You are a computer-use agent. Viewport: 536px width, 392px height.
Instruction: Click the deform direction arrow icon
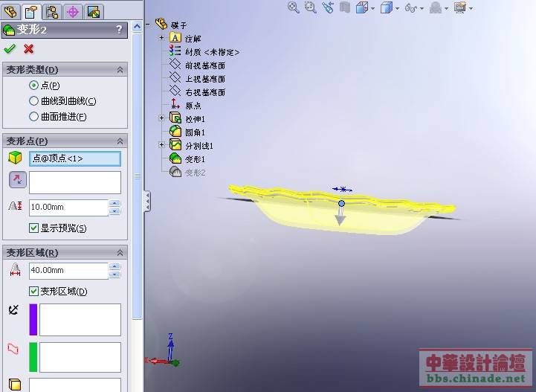(x=16, y=179)
